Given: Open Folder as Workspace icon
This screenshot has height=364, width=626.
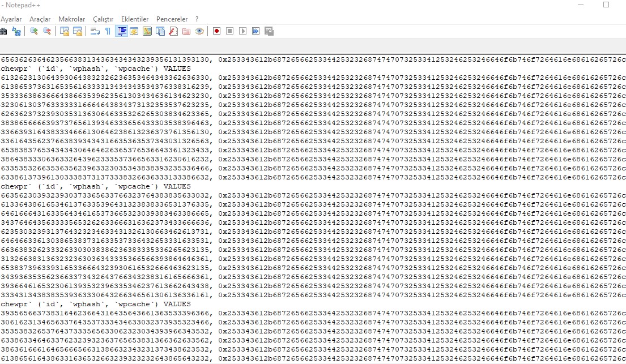Looking at the screenshot, I should coord(186,31).
